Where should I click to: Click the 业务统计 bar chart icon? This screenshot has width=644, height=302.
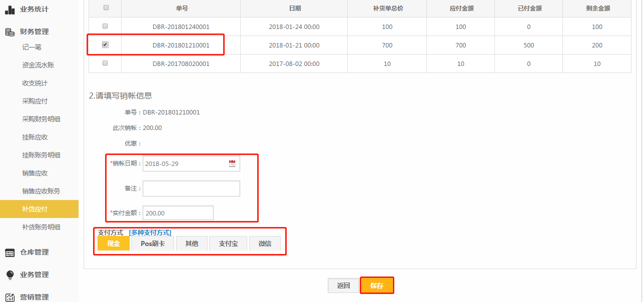point(10,9)
